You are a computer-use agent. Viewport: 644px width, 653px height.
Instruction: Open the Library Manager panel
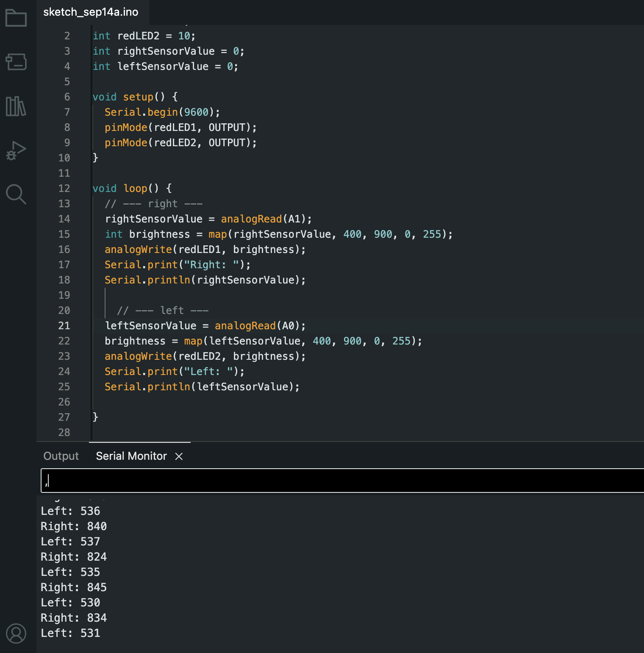[16, 106]
